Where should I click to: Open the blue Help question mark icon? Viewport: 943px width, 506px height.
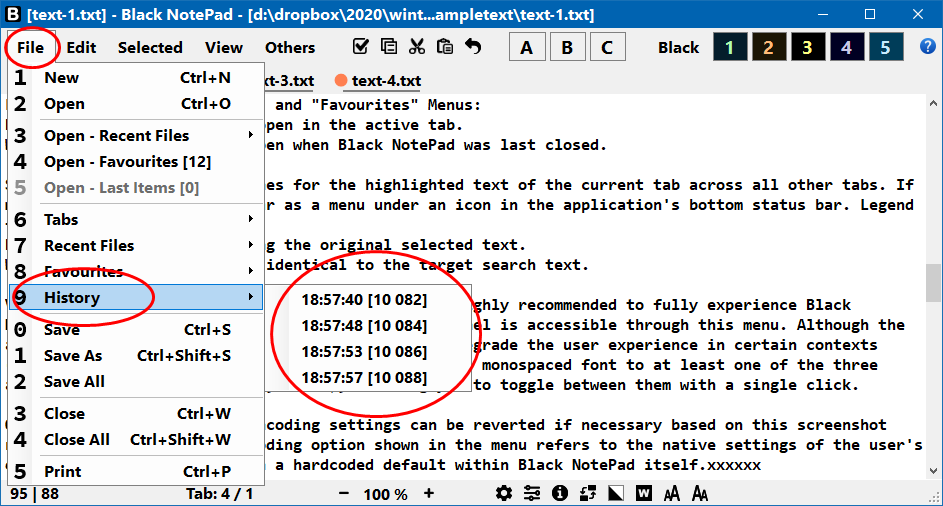click(928, 46)
